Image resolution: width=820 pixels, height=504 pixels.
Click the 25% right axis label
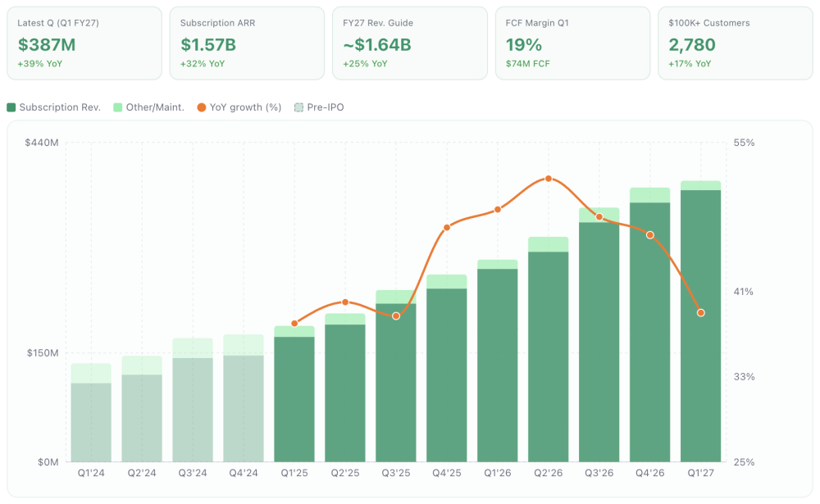click(744, 462)
